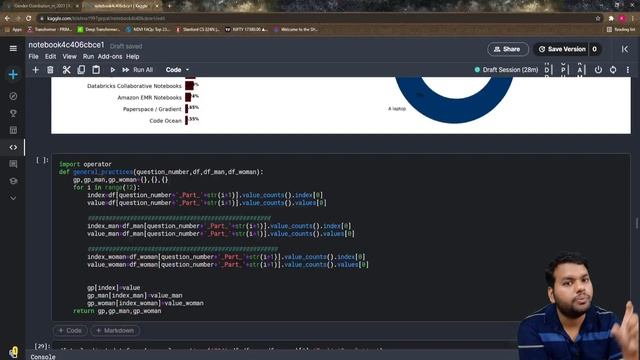Image resolution: width=640 pixels, height=360 pixels.
Task: Open the View menu
Action: [69, 57]
